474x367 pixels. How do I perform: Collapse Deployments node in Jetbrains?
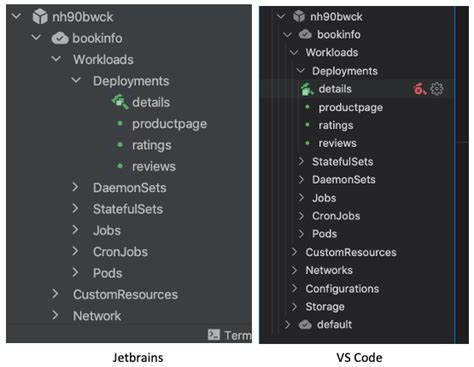[x=76, y=80]
